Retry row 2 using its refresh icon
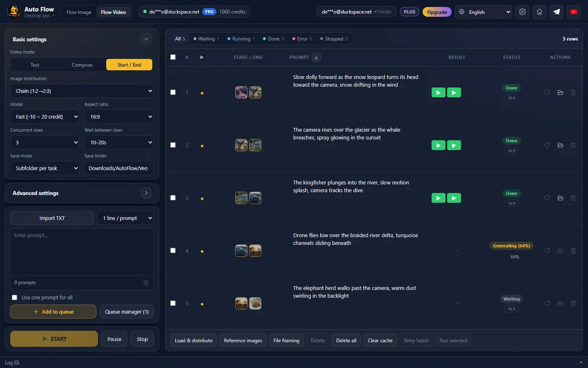 (547, 145)
